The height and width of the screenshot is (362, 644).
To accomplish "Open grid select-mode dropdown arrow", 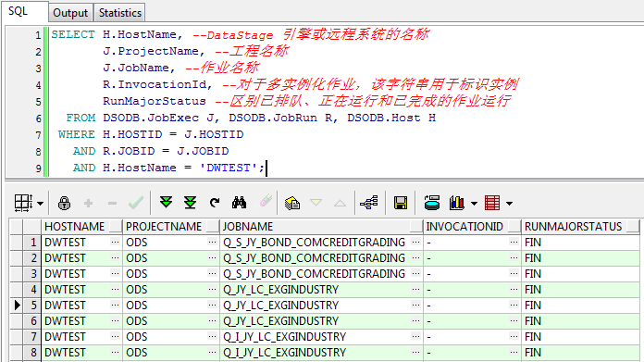I will (41, 204).
